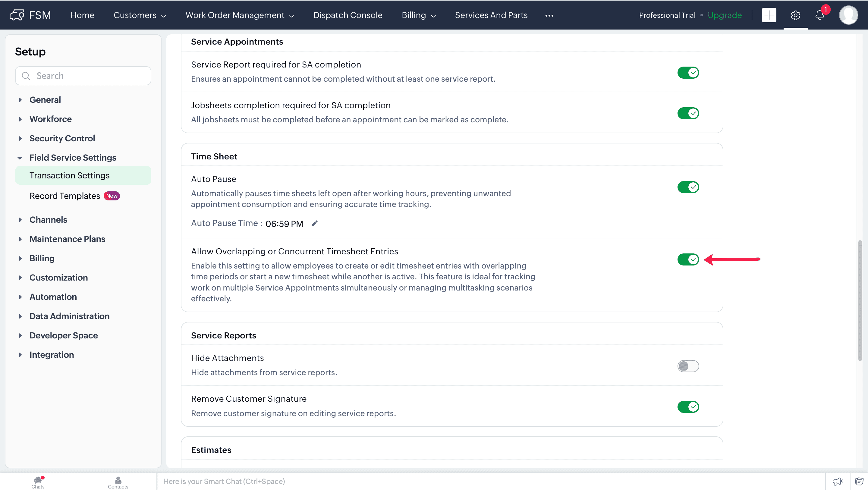
Task: Click the announcements megaphone icon
Action: pos(838,481)
